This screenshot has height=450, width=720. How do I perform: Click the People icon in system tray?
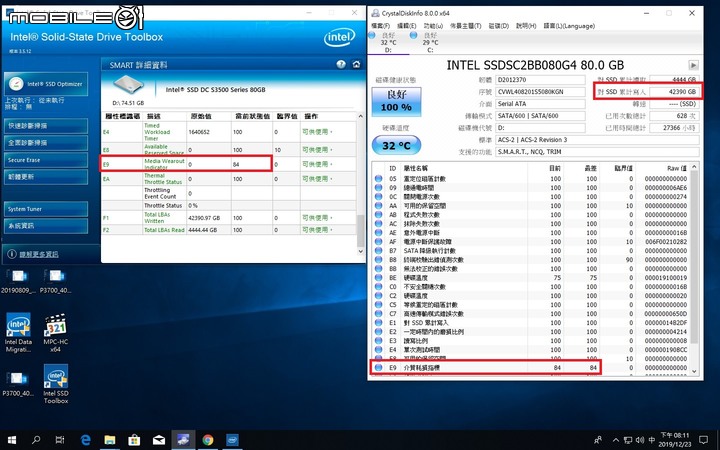tap(598, 440)
